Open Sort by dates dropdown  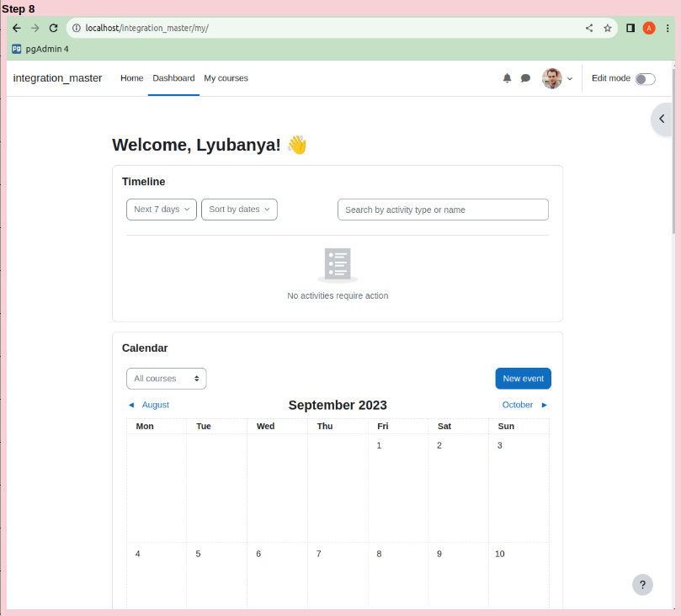coord(239,210)
